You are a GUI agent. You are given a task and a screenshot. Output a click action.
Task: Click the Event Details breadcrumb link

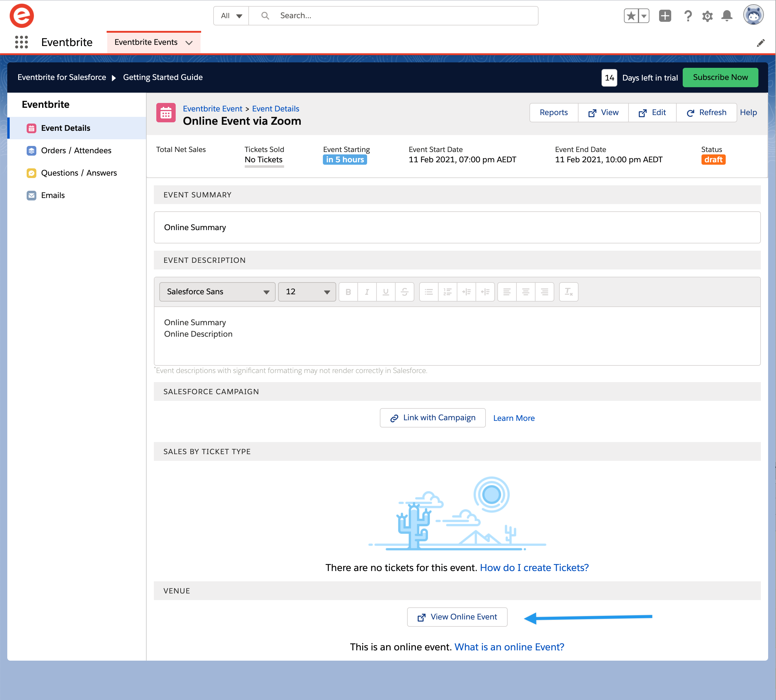[x=275, y=109]
